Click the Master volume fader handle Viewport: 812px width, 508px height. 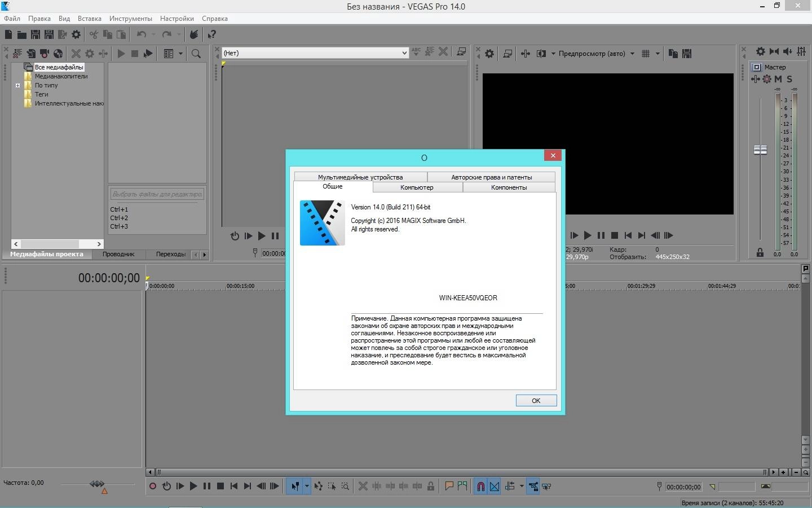point(760,150)
